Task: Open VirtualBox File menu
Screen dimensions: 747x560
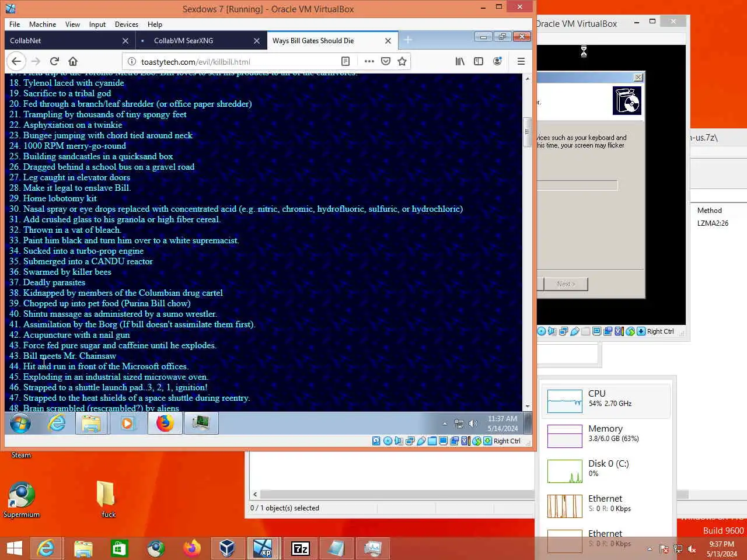Action: (x=15, y=24)
